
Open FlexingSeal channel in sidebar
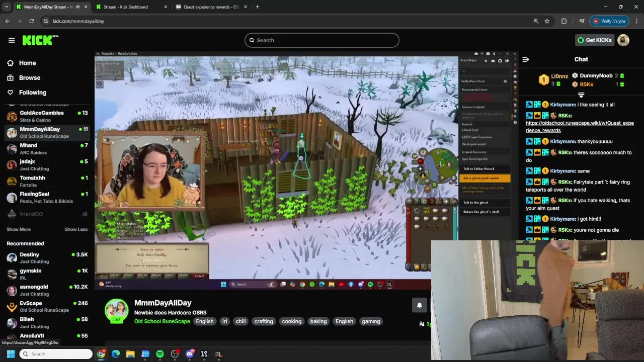coord(47,197)
